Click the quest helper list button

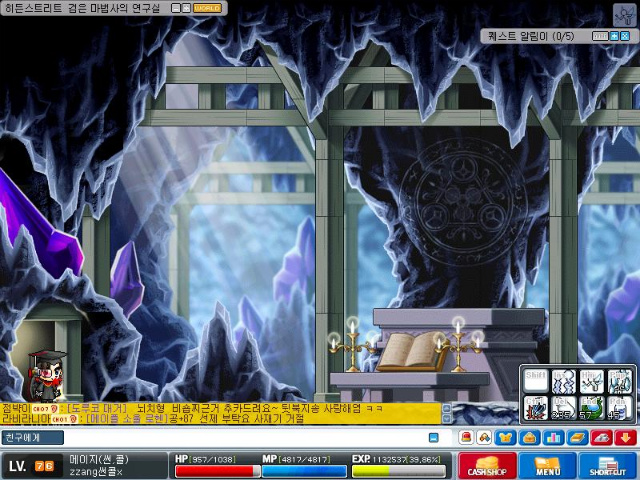point(600,36)
